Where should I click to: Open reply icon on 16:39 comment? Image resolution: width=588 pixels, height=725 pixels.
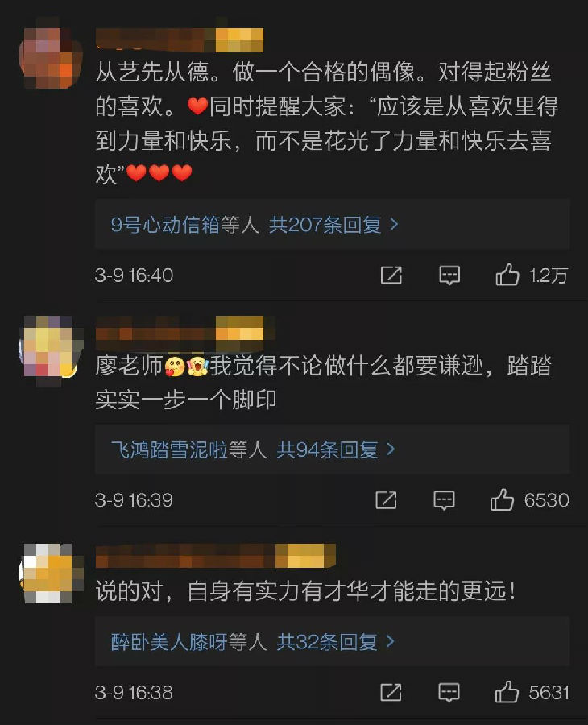click(445, 500)
